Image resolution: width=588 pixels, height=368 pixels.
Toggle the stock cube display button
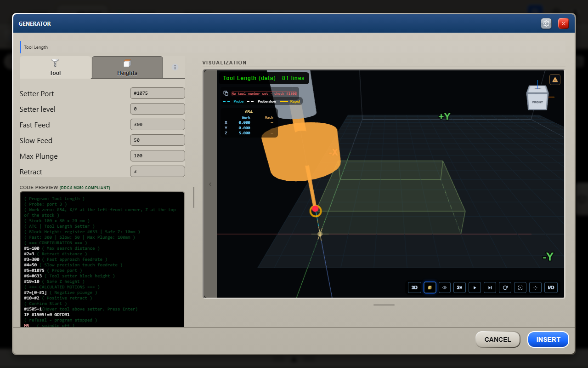(430, 287)
